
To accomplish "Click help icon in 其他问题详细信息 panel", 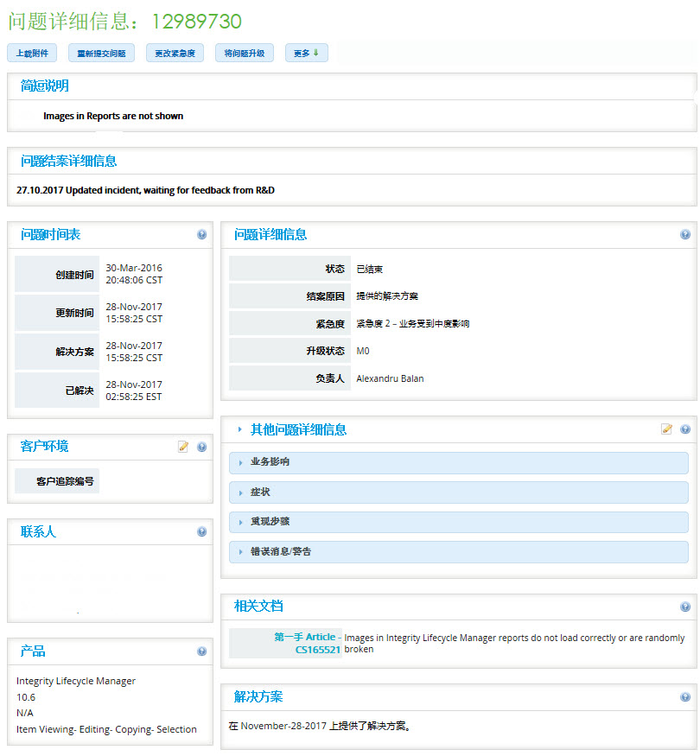I will [x=685, y=429].
